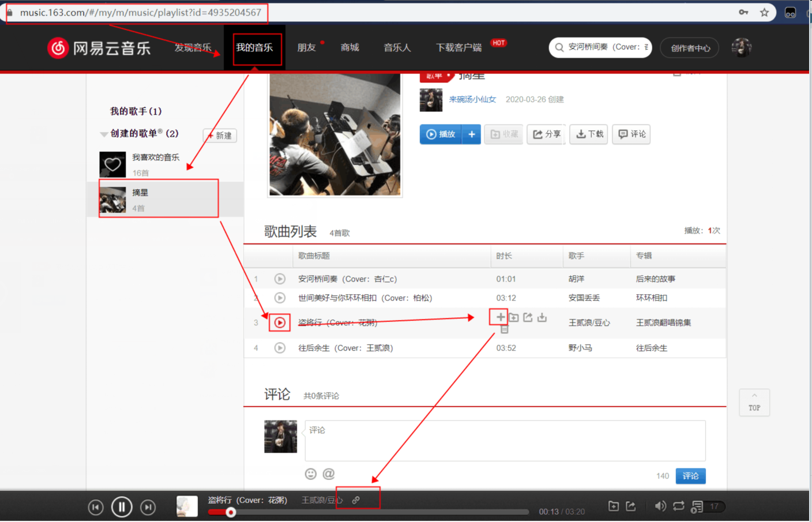
Task: Download 盗将行 using the row download icon
Action: pos(542,317)
